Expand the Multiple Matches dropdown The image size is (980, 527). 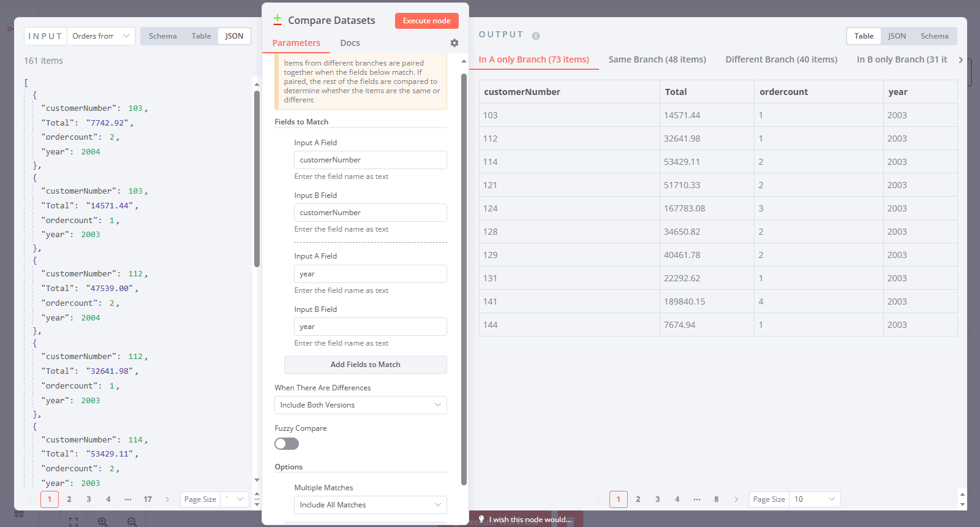370,505
